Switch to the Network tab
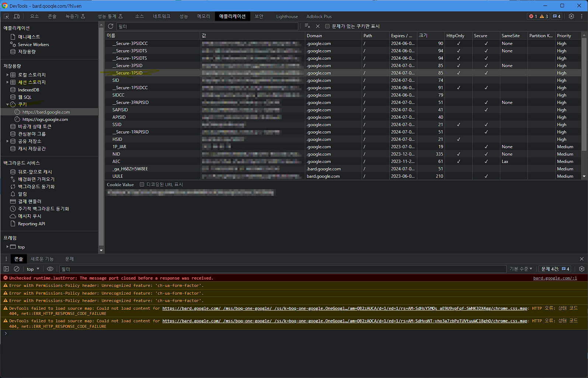The image size is (588, 378). coord(161,16)
